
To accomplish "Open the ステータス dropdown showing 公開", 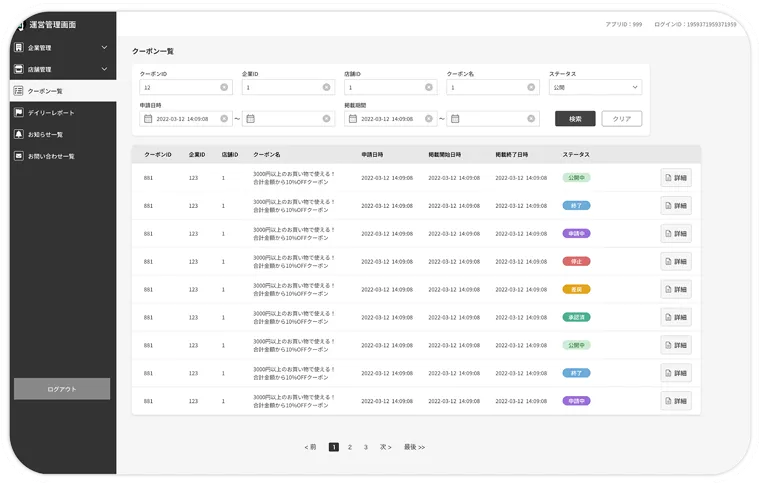I will (595, 88).
